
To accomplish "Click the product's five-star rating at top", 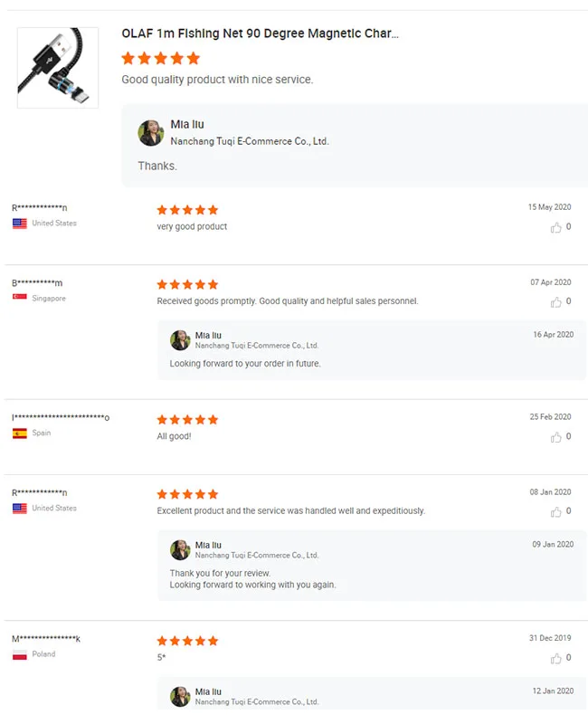I will pos(160,58).
